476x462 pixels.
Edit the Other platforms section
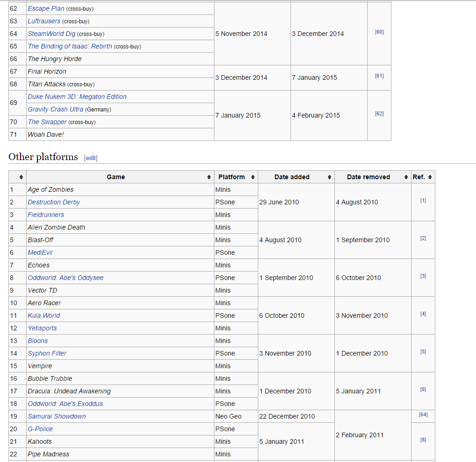click(x=91, y=158)
